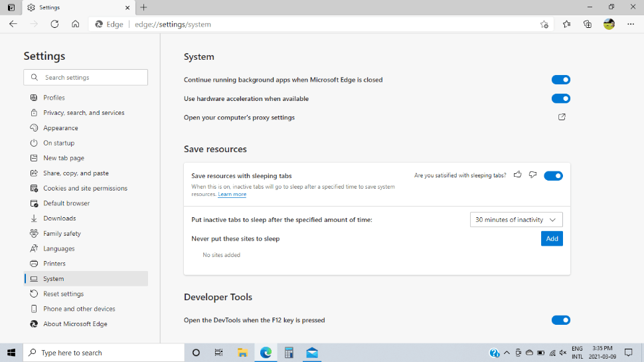This screenshot has width=644, height=362.
Task: Open the Learn more link
Action: (x=232, y=195)
